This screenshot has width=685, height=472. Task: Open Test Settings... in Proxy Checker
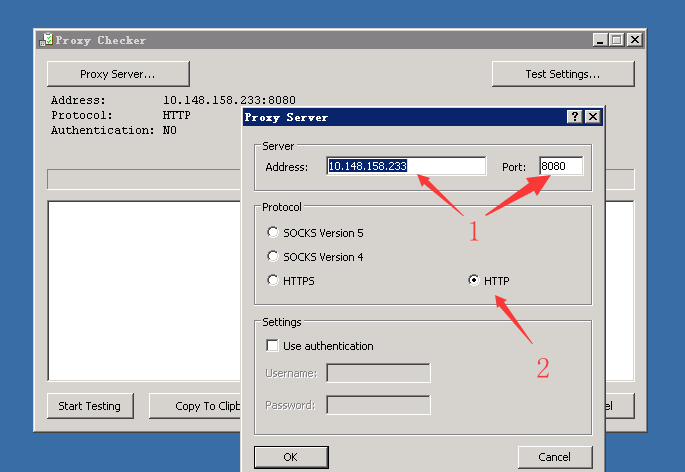pos(563,74)
